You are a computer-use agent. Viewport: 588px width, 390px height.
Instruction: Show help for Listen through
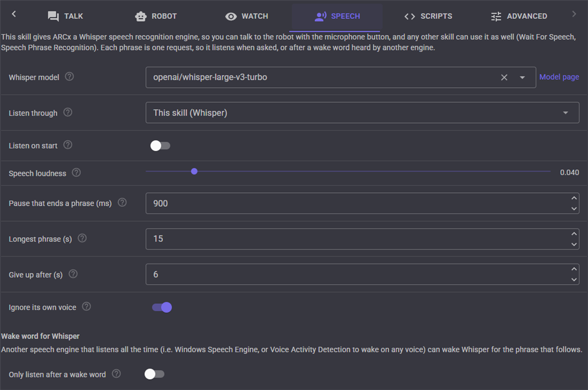[68, 112]
